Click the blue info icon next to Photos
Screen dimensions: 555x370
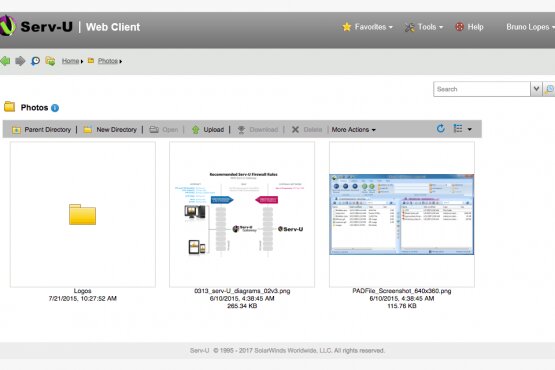point(55,108)
